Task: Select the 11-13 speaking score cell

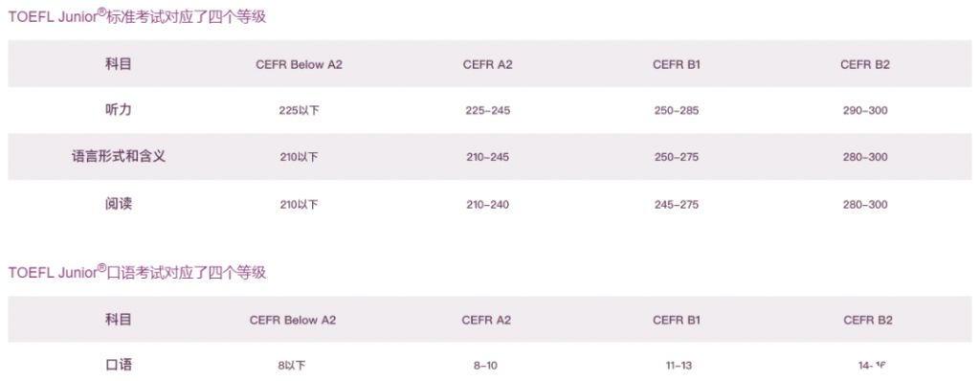Action: 679,366
